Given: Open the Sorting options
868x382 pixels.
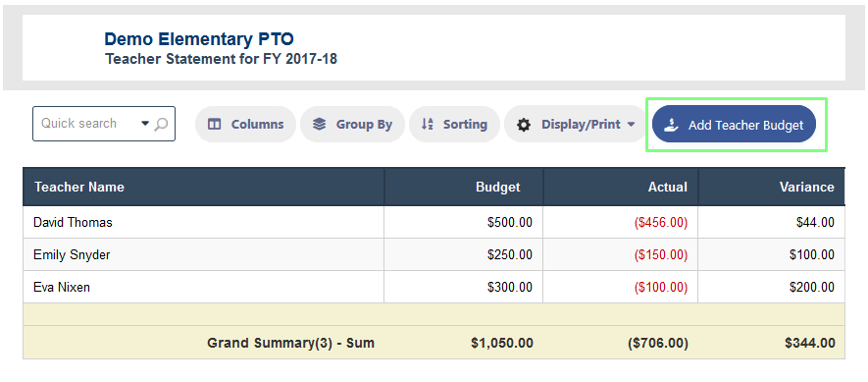Looking at the screenshot, I should point(454,124).
